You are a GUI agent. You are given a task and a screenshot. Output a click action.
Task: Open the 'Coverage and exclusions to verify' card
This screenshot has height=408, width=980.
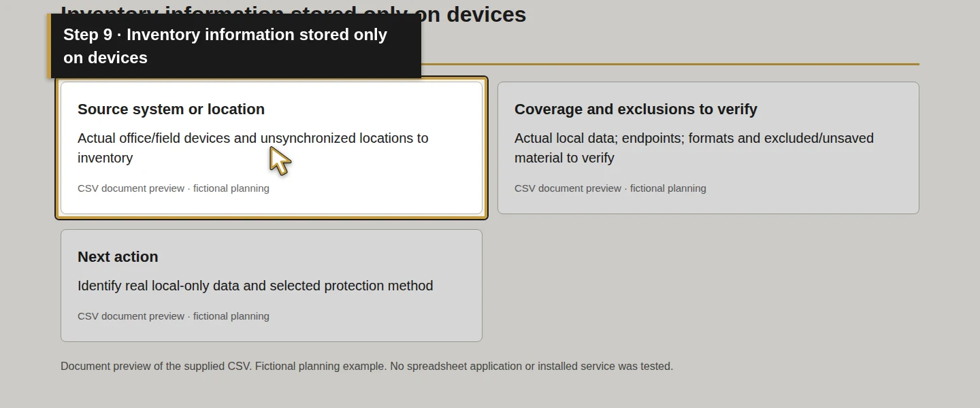(x=708, y=148)
